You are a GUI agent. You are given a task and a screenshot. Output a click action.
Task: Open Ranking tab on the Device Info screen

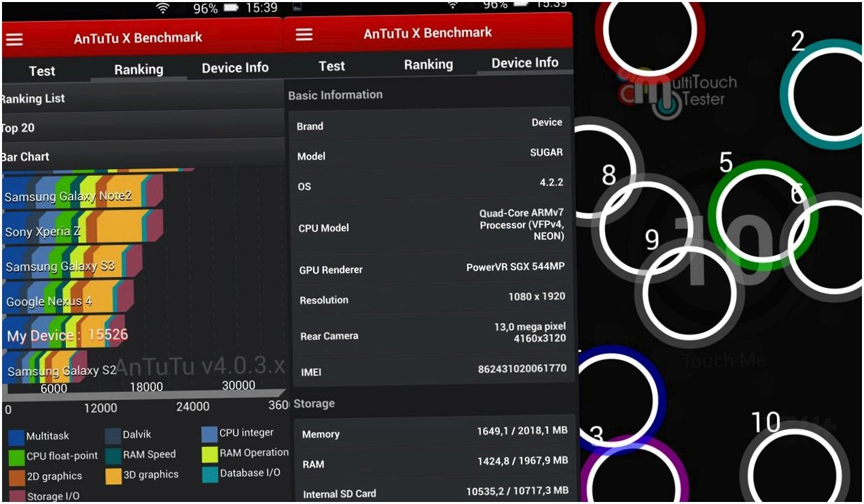tap(428, 65)
